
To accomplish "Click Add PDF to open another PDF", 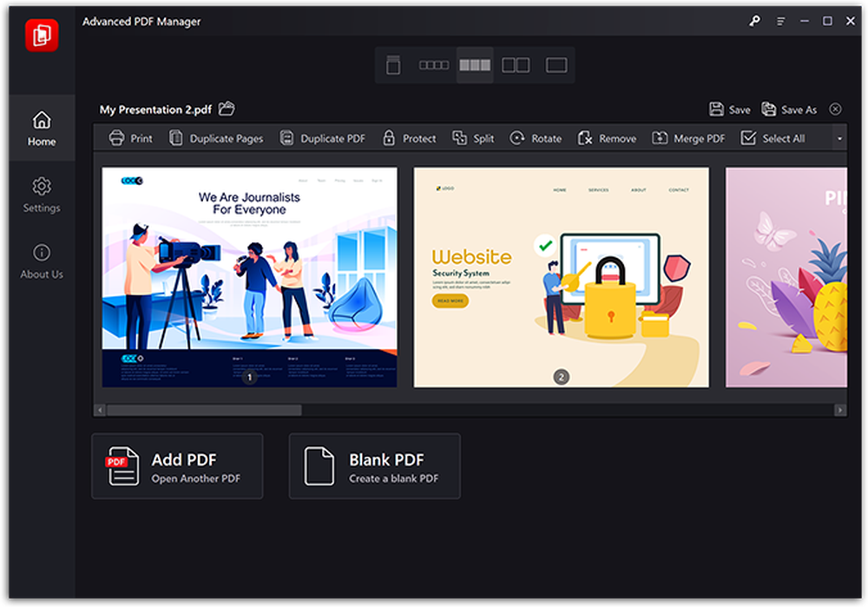I will pyautogui.click(x=177, y=466).
